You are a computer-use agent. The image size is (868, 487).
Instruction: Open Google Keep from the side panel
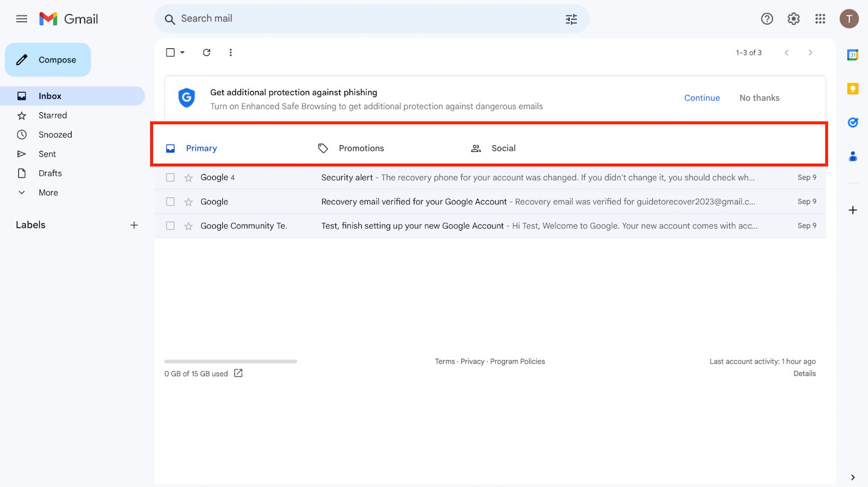[852, 89]
